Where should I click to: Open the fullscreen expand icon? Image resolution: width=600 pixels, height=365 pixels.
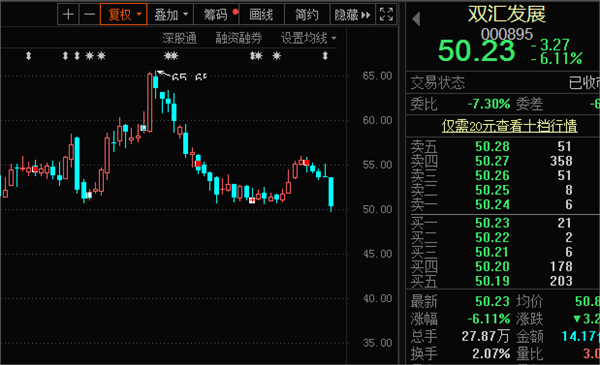click(386, 15)
